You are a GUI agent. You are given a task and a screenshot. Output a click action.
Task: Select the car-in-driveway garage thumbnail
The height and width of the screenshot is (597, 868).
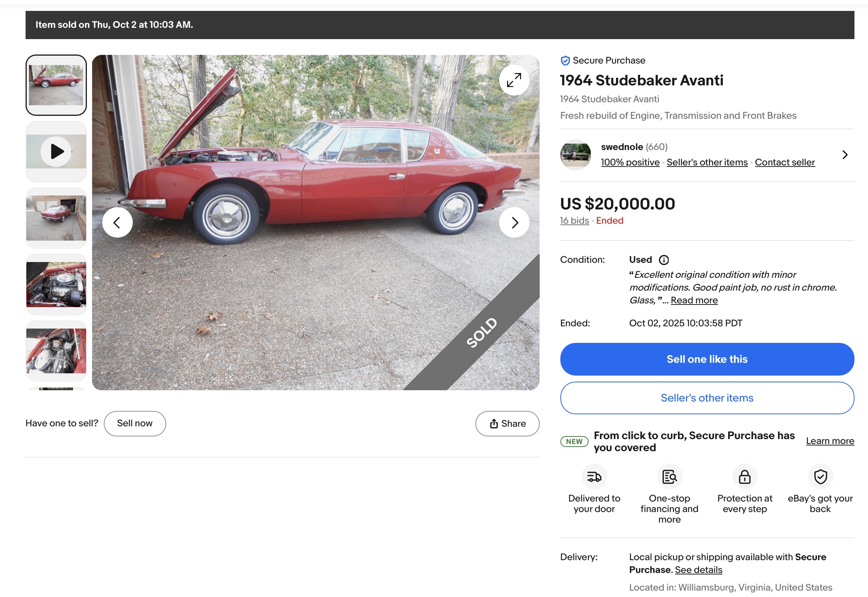(56, 218)
